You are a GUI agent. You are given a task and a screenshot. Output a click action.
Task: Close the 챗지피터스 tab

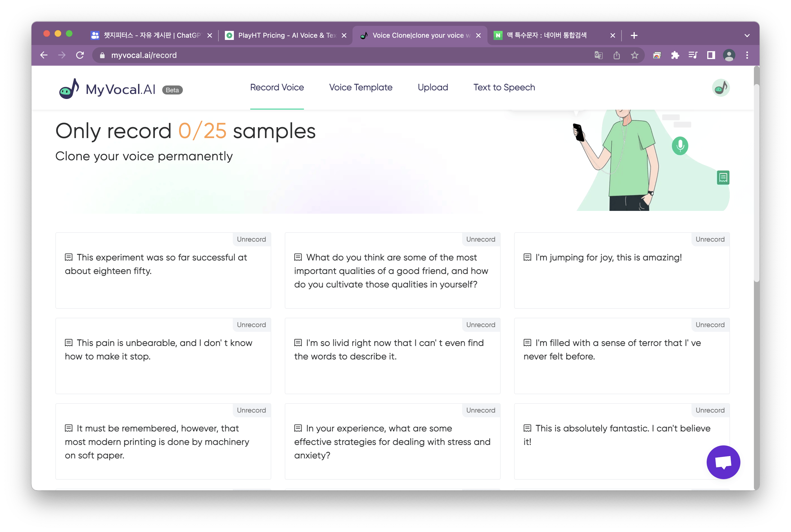tap(210, 35)
